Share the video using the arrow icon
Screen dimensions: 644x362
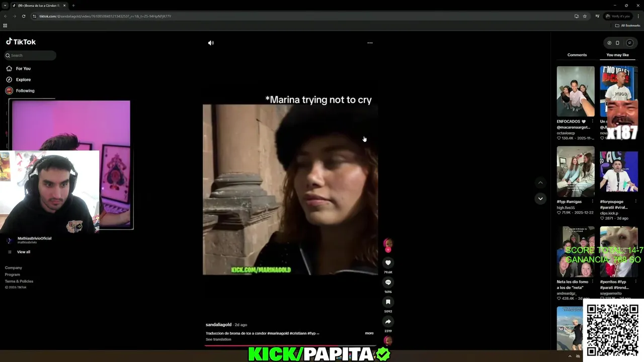(388, 321)
